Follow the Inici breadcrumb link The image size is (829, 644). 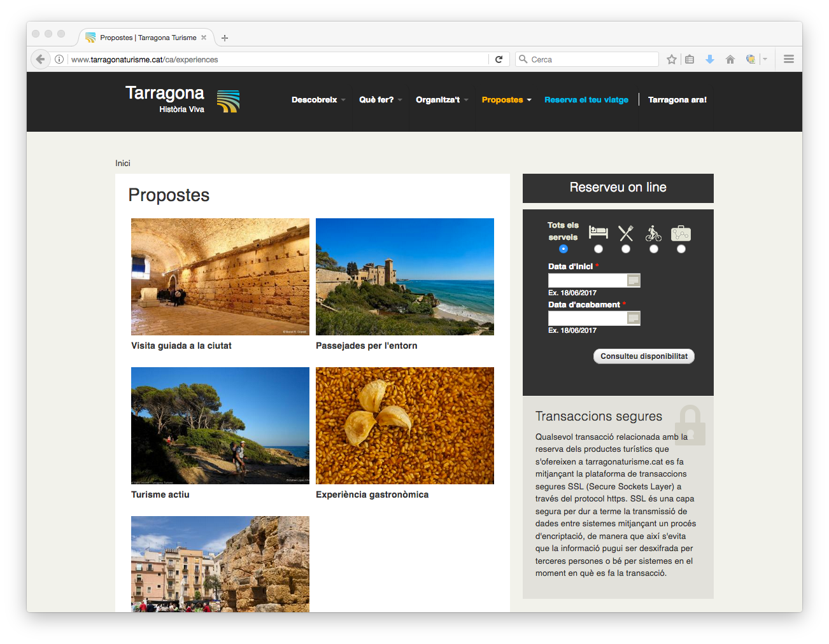123,164
